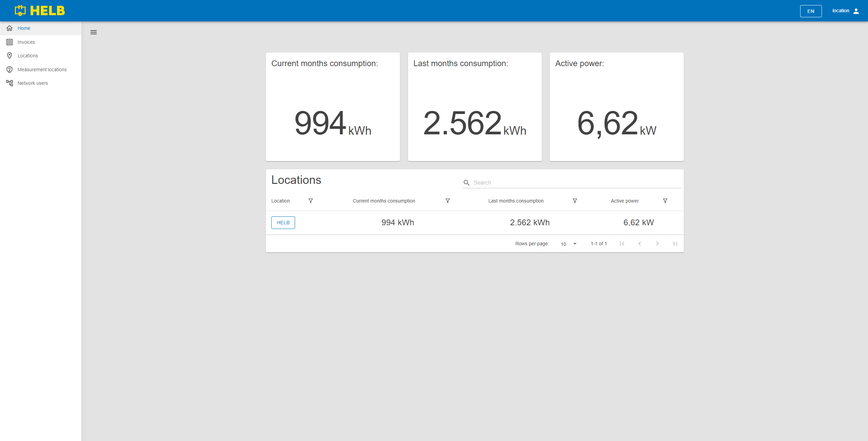Click the Locations table heading
868x441 pixels.
coord(296,180)
